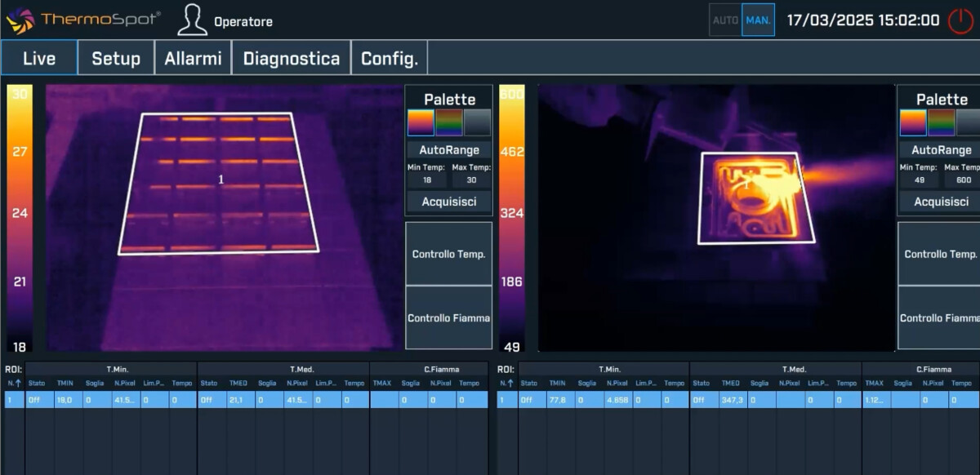Select the grayscale palette for left camera
This screenshot has height=475, width=980.
477,122
